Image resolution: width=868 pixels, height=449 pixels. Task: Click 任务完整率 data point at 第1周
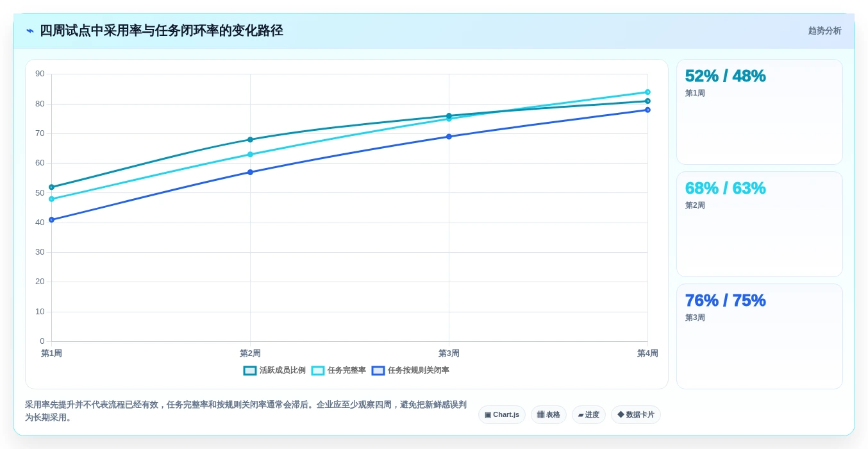51,199
